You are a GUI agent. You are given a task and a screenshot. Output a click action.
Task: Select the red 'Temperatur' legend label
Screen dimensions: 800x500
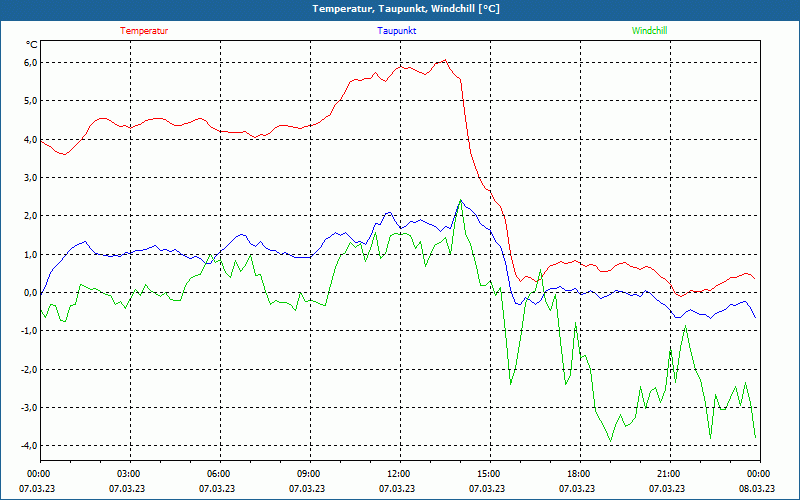click(x=144, y=31)
